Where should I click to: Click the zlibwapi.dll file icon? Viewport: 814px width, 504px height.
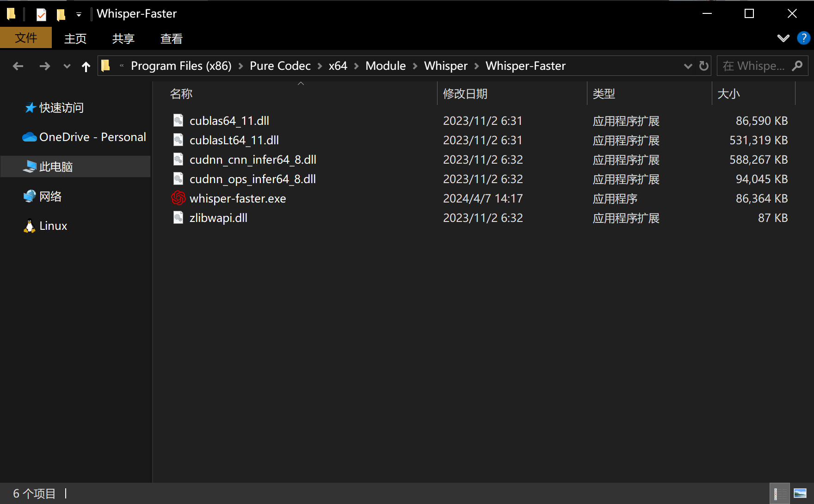tap(178, 217)
